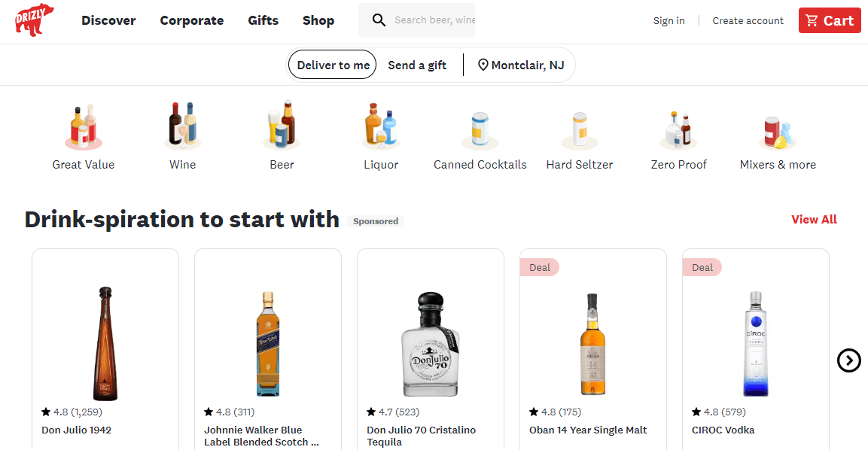Open the Montclair, NJ location selector
Screen dimensions: 868x450
pos(520,65)
